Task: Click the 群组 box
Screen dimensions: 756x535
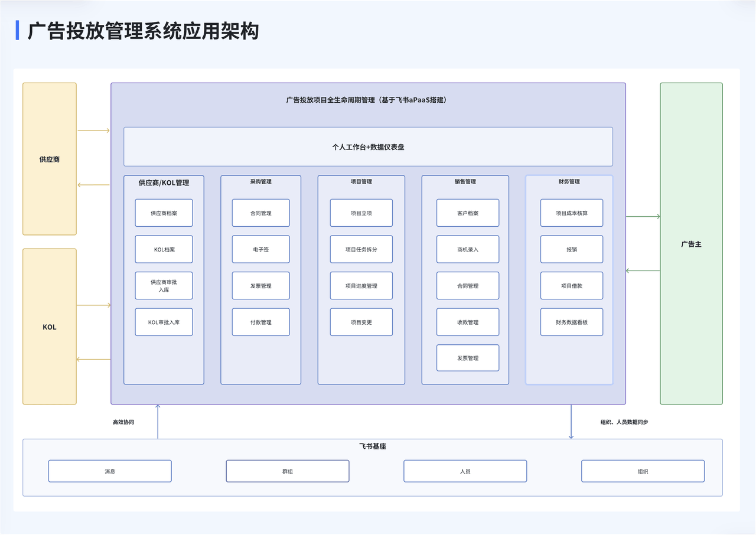Action: pyautogui.click(x=288, y=471)
